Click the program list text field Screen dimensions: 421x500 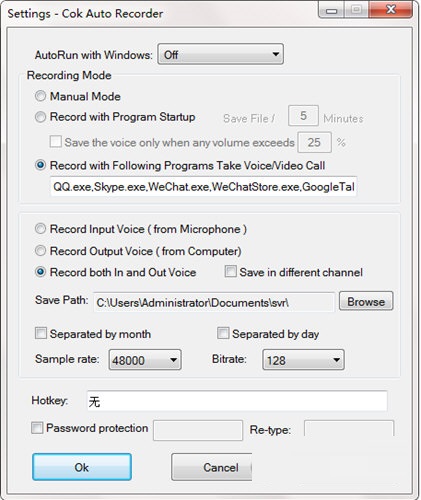point(204,187)
